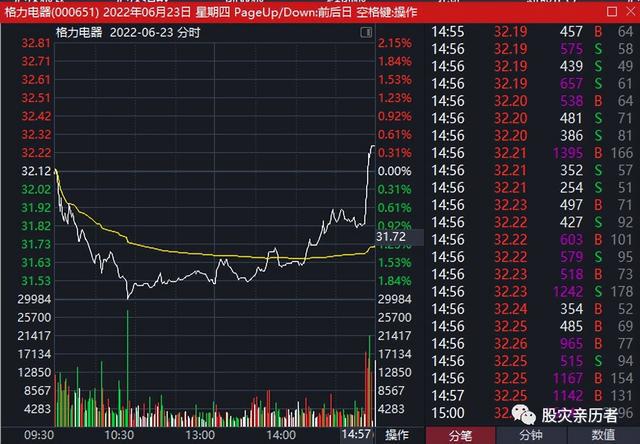Click the 14:00 time axis label
Viewport: 640px width, 444px height.
point(281,435)
